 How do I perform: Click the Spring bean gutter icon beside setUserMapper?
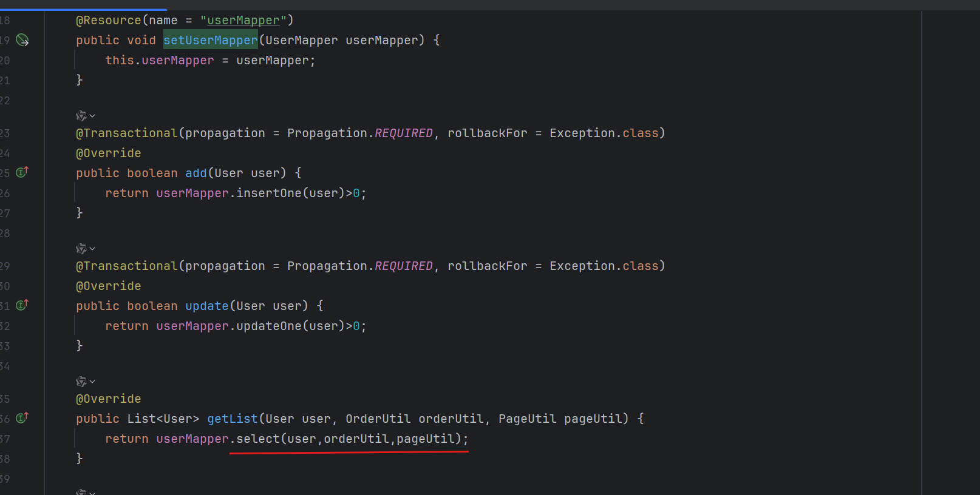click(x=22, y=40)
